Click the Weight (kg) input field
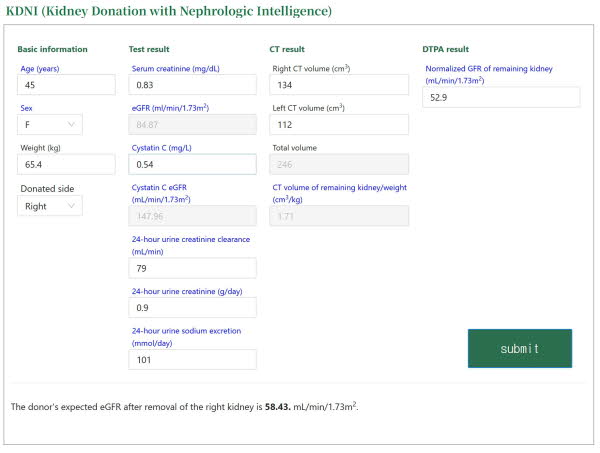 (x=67, y=164)
